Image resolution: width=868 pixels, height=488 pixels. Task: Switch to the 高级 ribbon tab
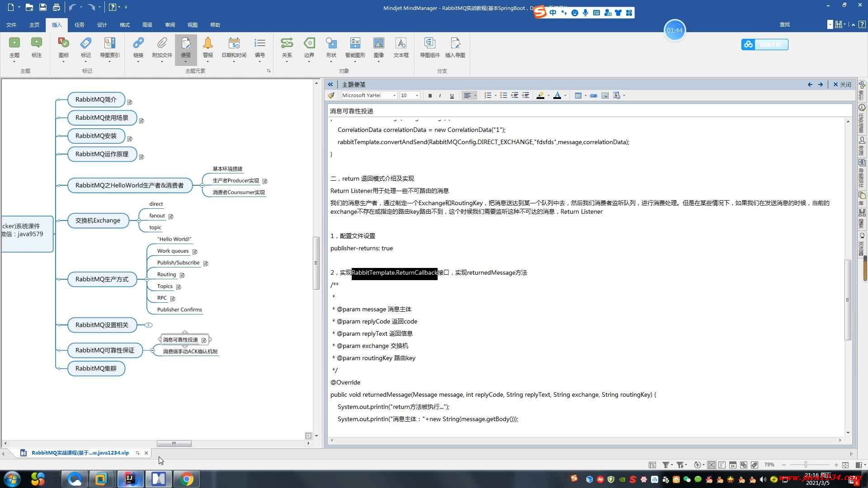tap(147, 25)
